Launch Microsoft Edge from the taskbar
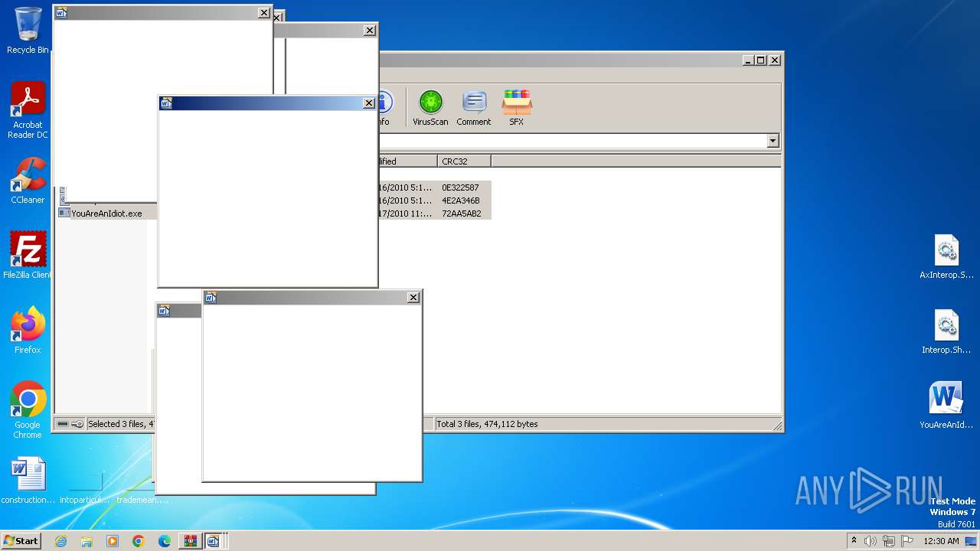This screenshot has height=551, width=980. (x=165, y=541)
